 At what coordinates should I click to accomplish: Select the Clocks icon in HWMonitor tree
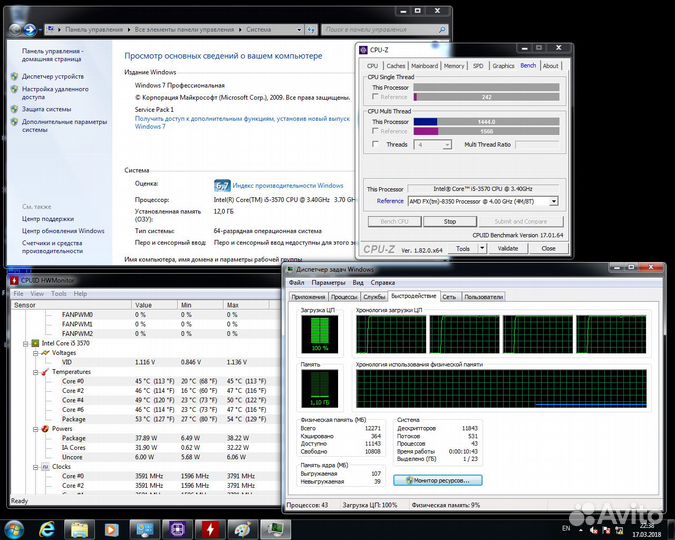click(45, 467)
